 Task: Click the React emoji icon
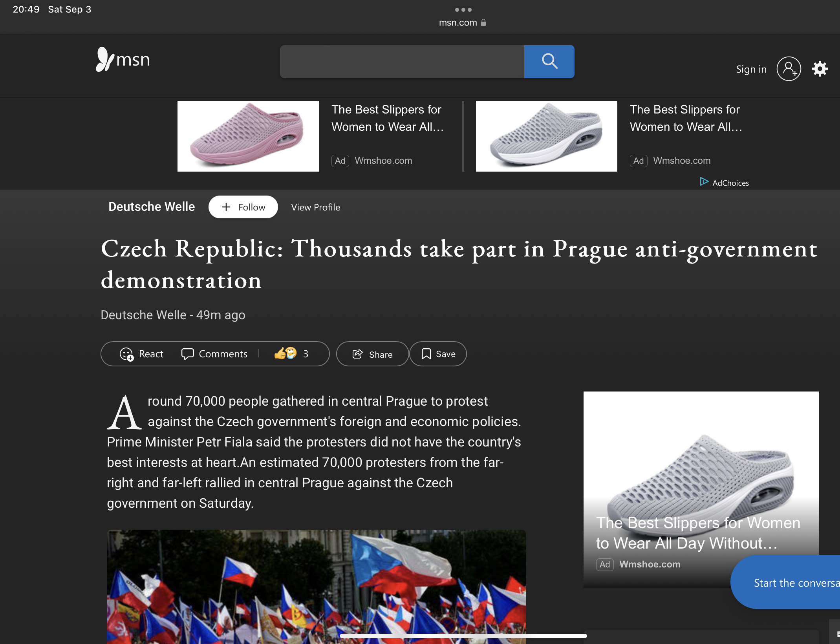point(126,354)
